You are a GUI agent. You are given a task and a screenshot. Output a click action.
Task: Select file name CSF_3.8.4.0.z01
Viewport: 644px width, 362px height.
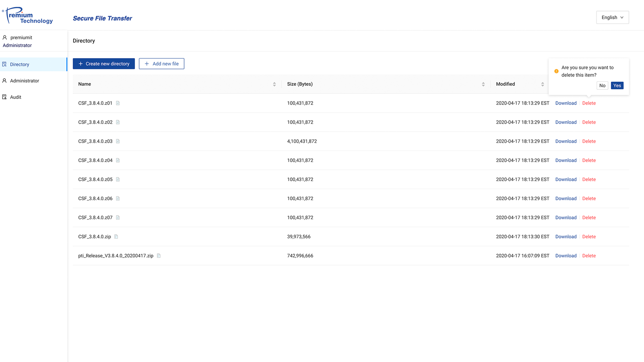pos(95,103)
